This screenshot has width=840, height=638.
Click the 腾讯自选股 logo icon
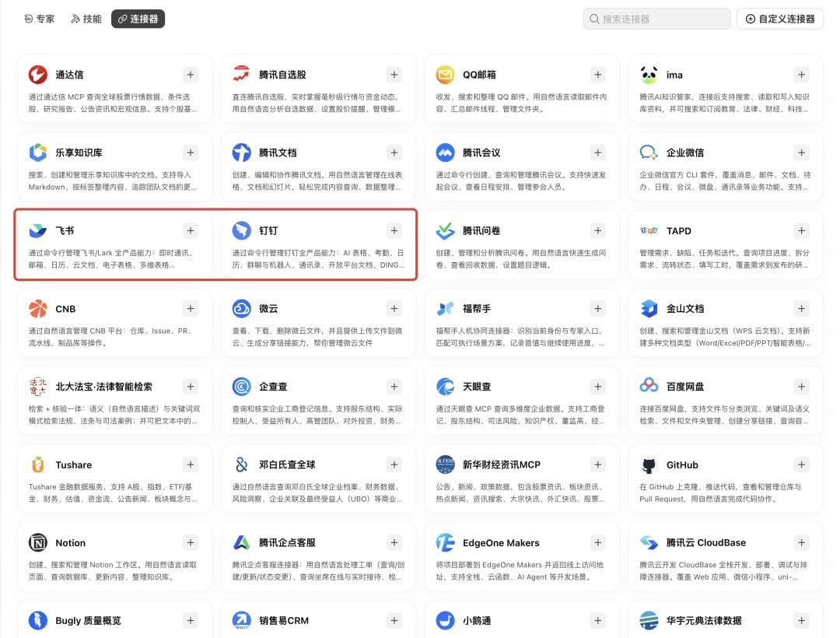(x=242, y=75)
